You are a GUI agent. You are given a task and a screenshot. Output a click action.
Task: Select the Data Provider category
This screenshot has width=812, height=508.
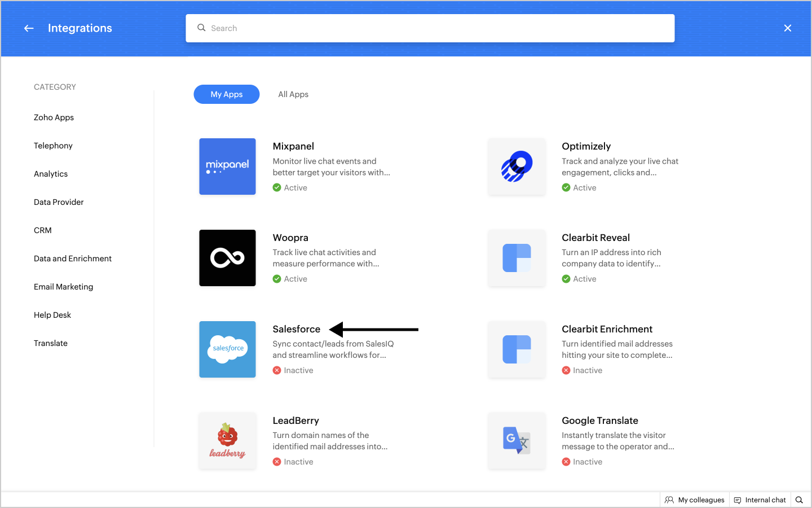coord(59,202)
